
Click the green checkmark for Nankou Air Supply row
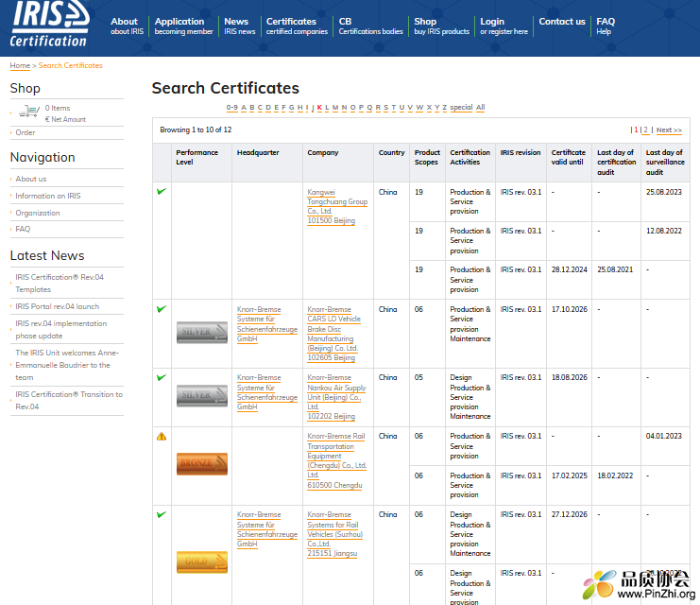(162, 377)
